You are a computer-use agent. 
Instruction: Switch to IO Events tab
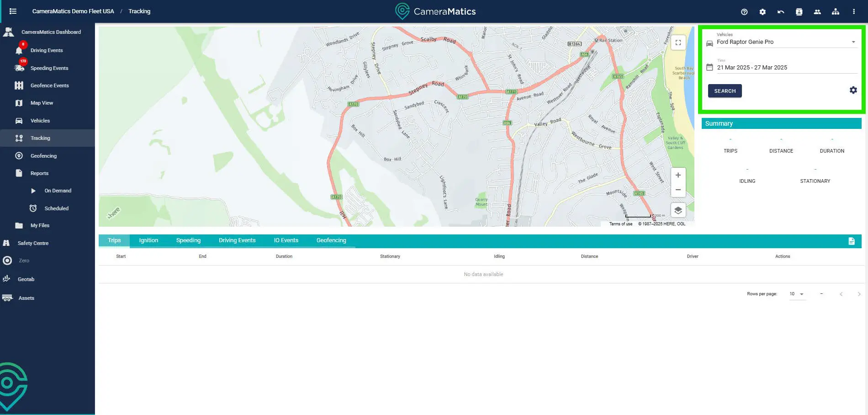(x=286, y=240)
